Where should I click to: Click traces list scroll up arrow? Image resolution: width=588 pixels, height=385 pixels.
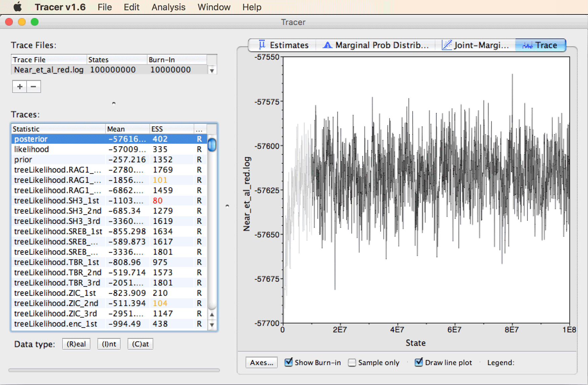[x=212, y=315]
